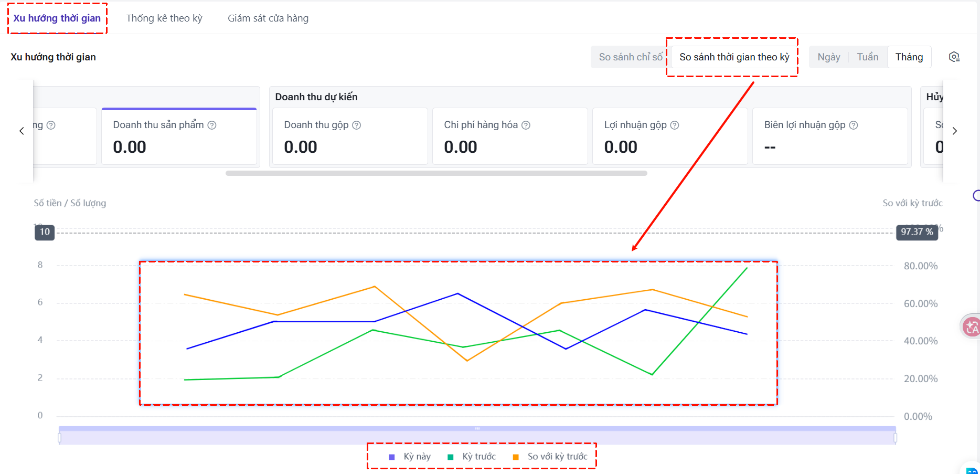Click help icon beside Chi phí hàng hóa

tap(526, 125)
